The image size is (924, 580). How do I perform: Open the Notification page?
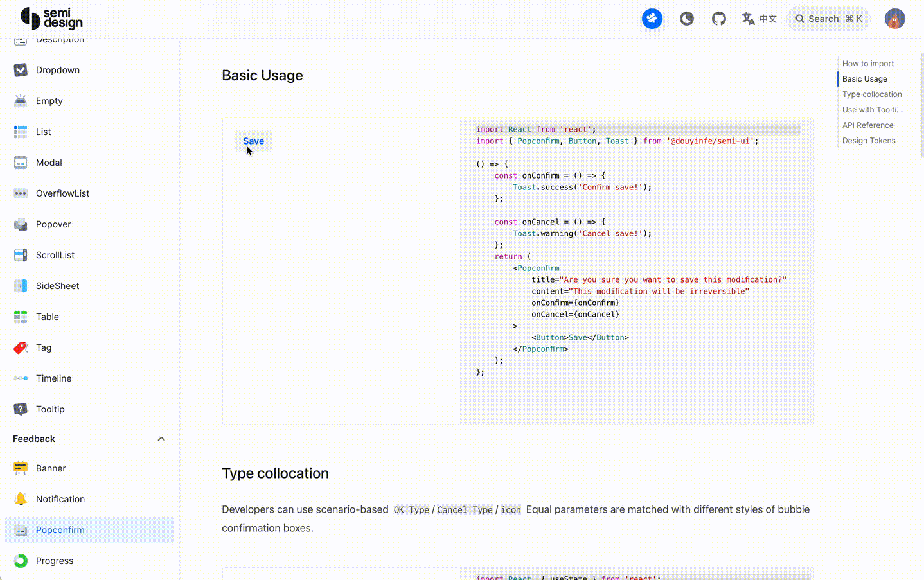coord(60,499)
